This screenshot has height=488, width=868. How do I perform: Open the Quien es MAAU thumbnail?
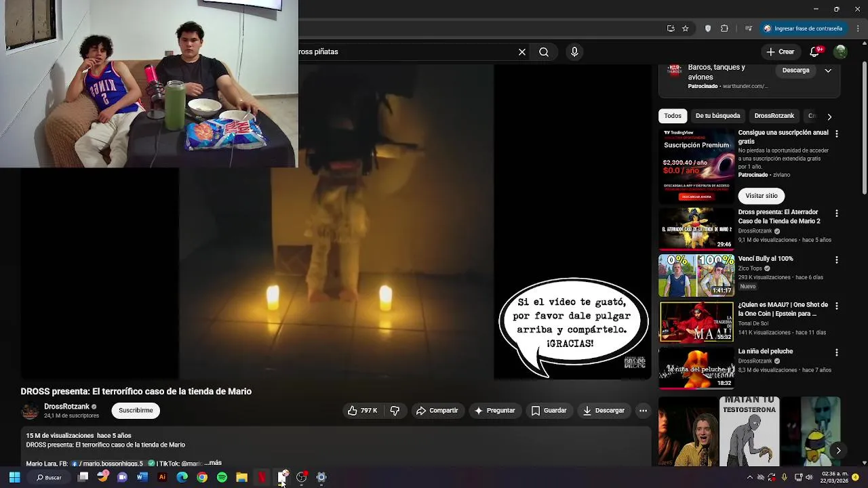pos(696,322)
